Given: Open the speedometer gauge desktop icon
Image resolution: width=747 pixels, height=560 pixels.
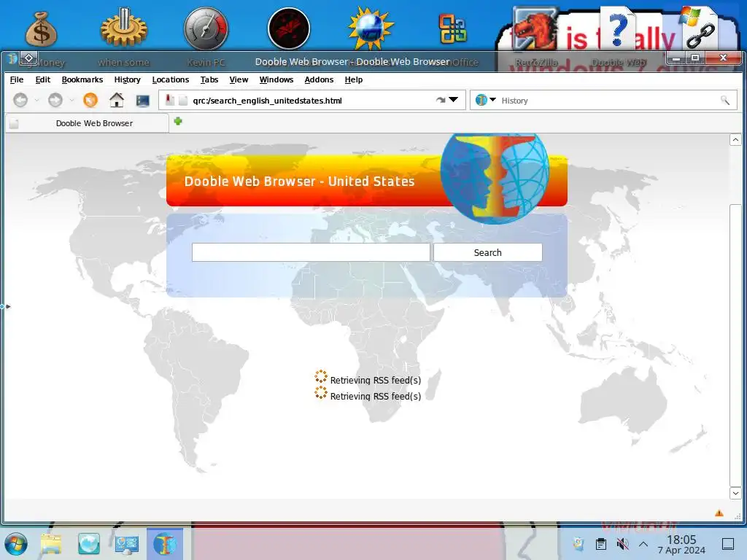Looking at the screenshot, I should (206, 28).
